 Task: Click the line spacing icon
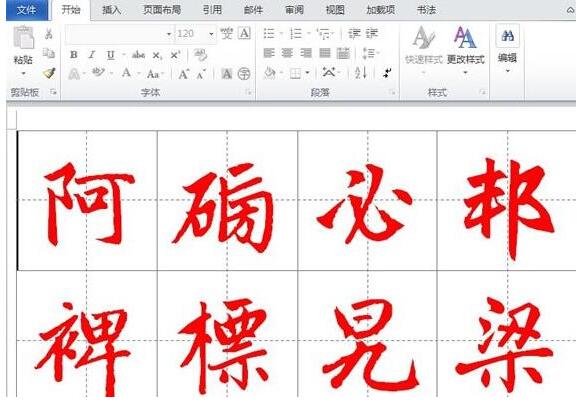pyautogui.click(x=368, y=53)
